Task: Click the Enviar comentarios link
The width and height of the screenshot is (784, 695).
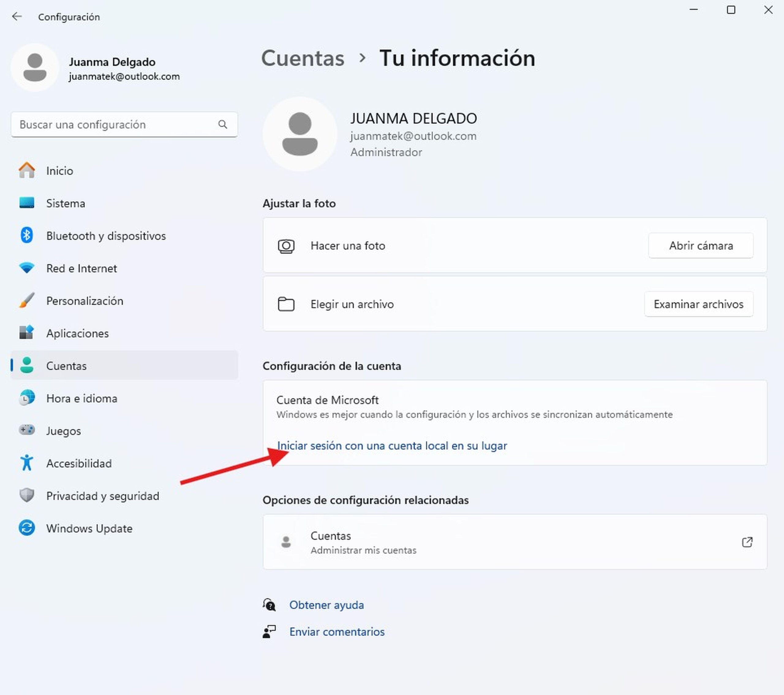Action: point(337,632)
